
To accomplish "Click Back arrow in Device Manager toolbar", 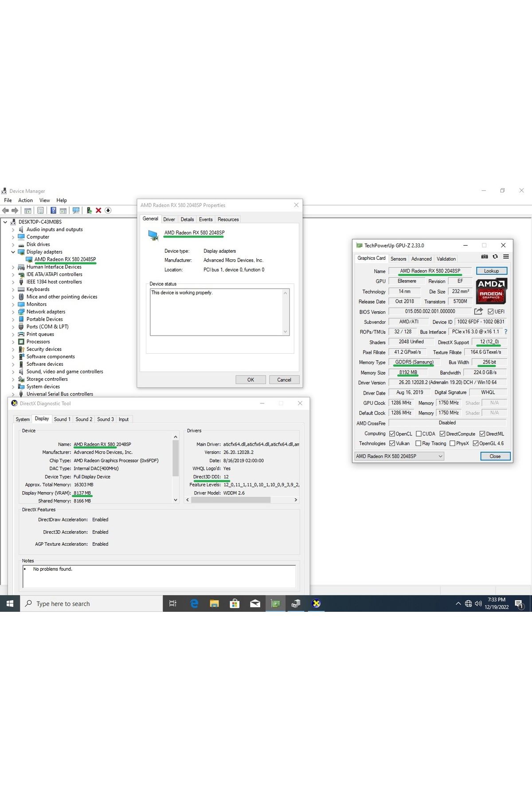I will [x=6, y=211].
